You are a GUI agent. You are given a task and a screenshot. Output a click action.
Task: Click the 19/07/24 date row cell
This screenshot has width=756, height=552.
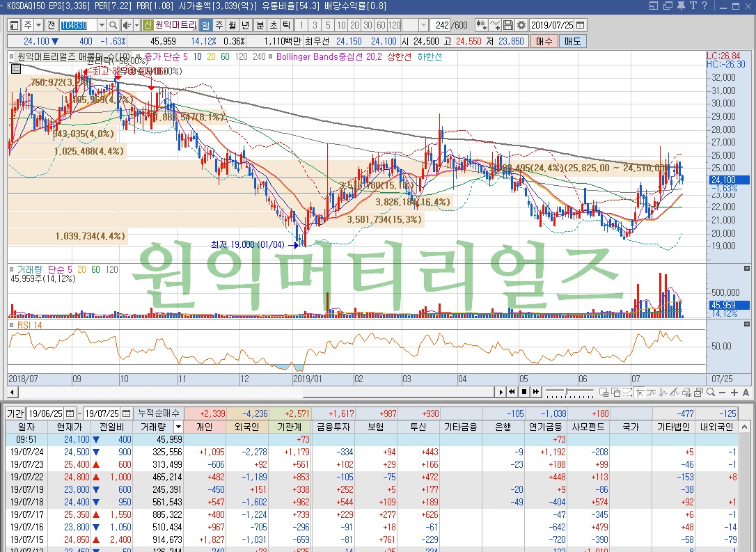point(27,452)
